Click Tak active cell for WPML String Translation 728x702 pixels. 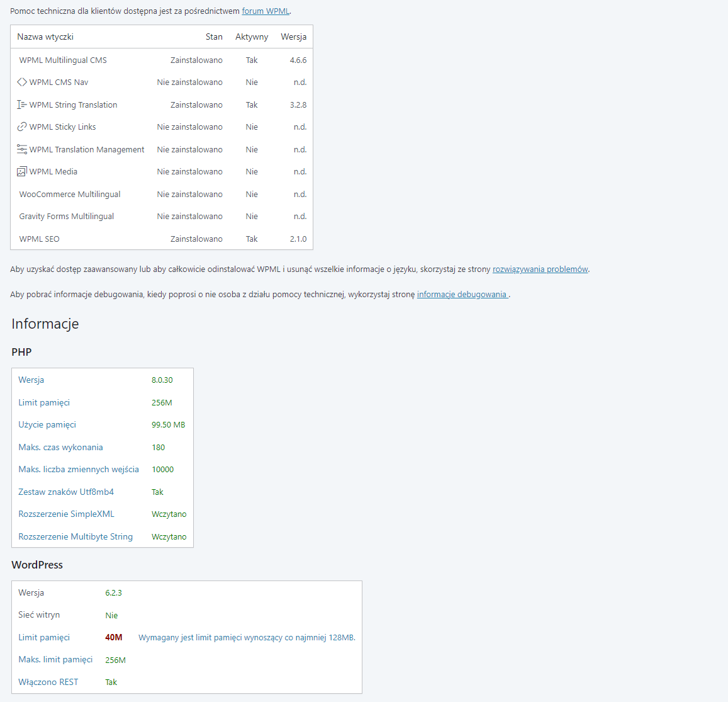pyautogui.click(x=252, y=105)
